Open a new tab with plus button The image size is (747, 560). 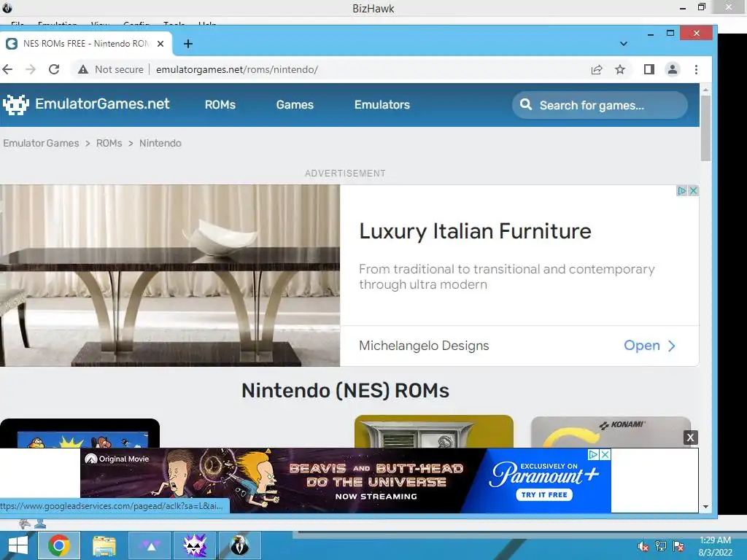[188, 44]
